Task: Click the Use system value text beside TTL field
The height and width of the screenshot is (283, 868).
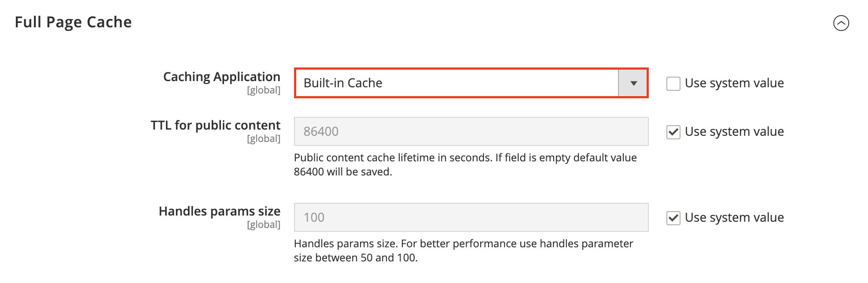Action: (734, 131)
